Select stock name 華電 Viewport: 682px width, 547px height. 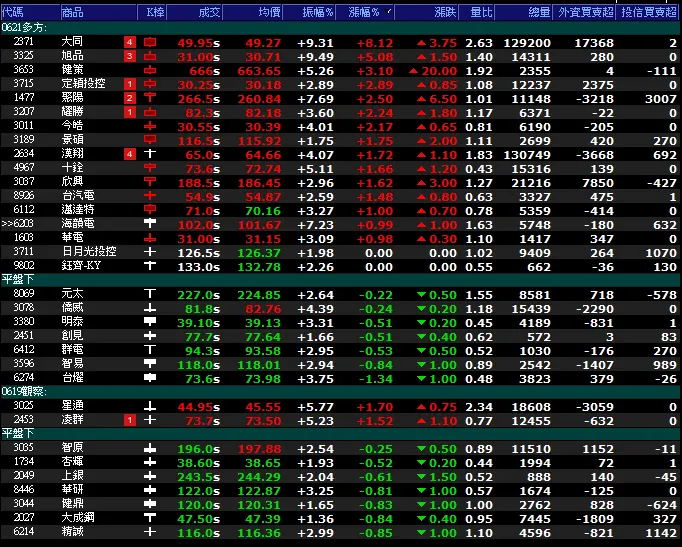pos(72,238)
